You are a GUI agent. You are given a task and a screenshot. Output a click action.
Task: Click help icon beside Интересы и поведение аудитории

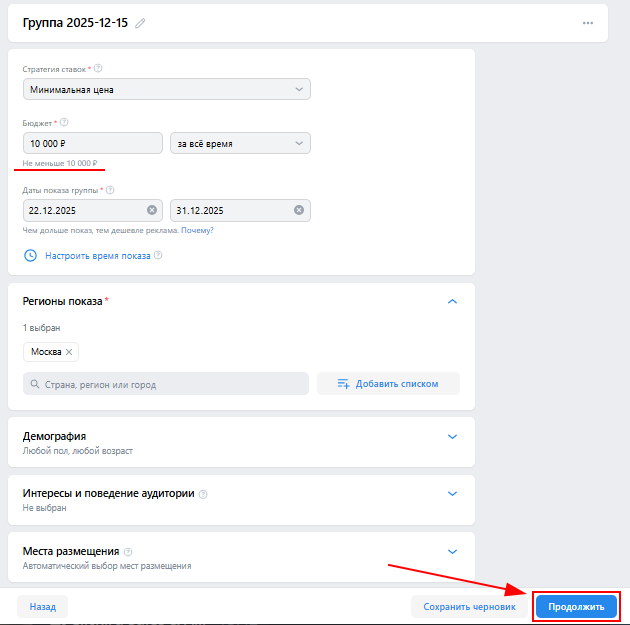203,494
